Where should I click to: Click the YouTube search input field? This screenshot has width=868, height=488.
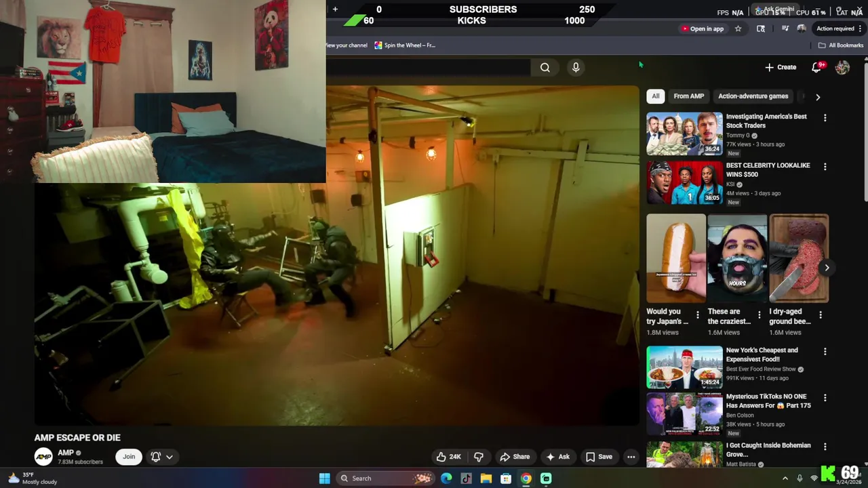click(x=428, y=67)
